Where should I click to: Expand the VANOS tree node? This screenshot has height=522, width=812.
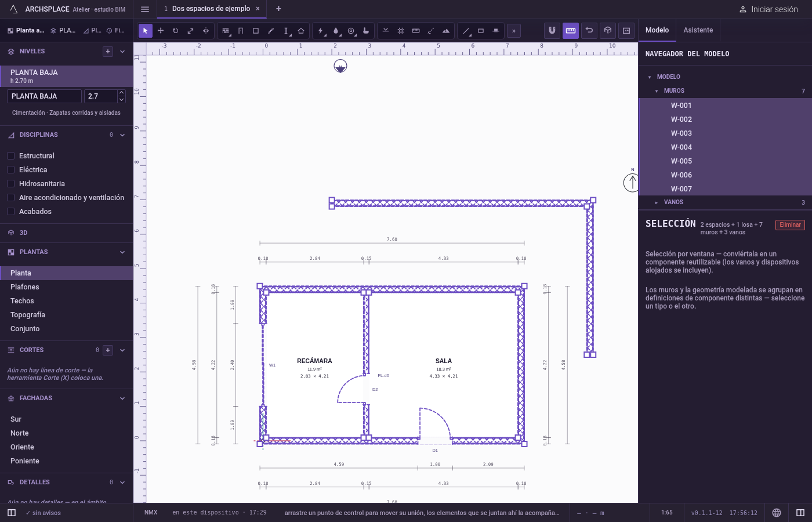tap(657, 202)
